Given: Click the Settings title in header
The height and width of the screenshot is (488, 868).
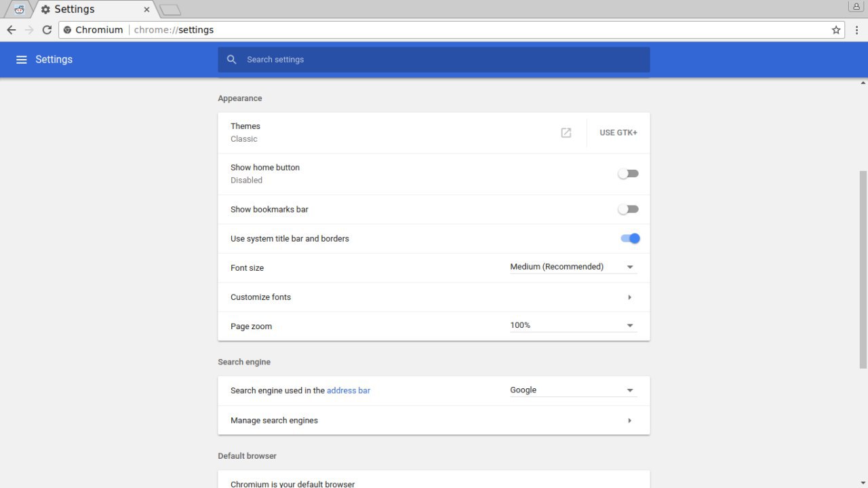Looking at the screenshot, I should point(54,60).
